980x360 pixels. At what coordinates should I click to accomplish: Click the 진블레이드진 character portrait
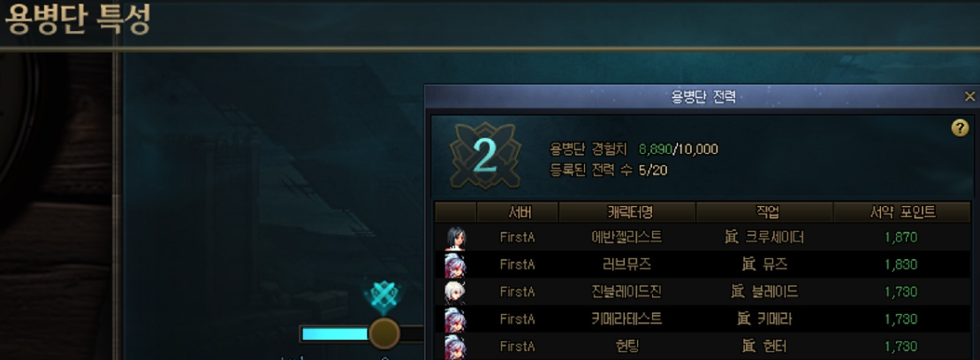tap(456, 293)
